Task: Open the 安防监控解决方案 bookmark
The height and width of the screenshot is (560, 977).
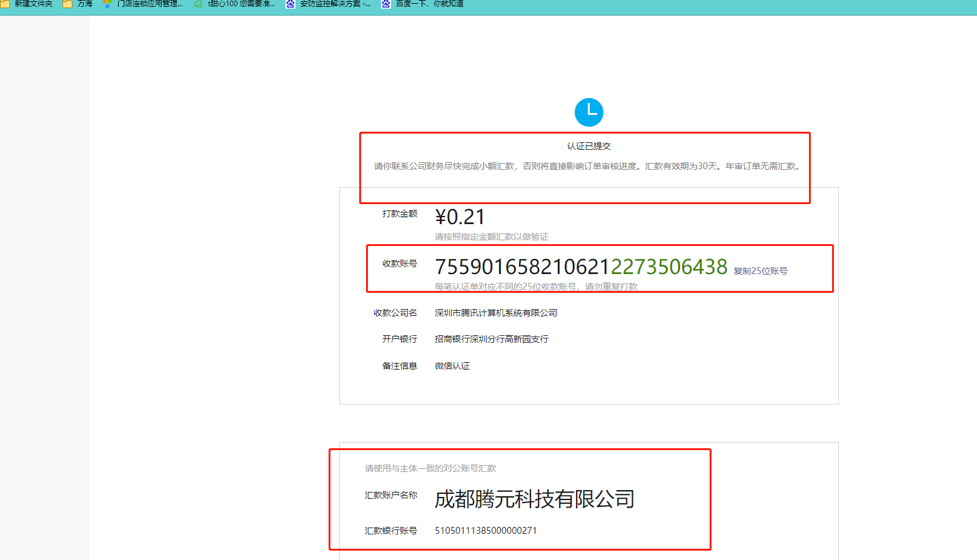Action: 329,4
